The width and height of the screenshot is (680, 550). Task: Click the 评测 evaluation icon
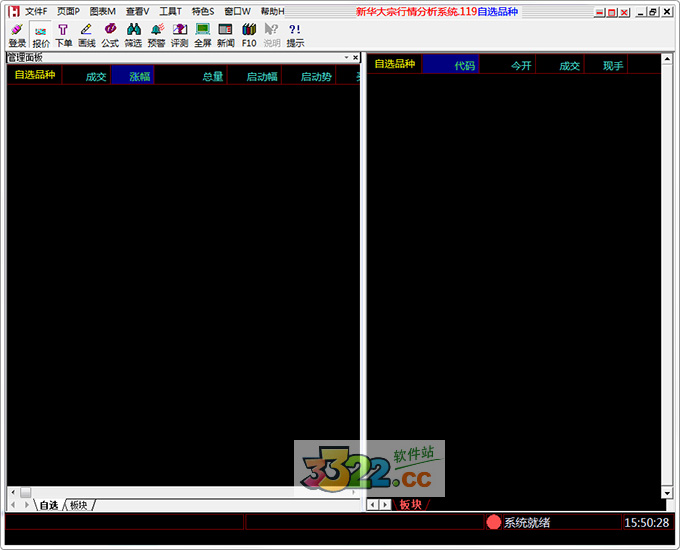179,35
